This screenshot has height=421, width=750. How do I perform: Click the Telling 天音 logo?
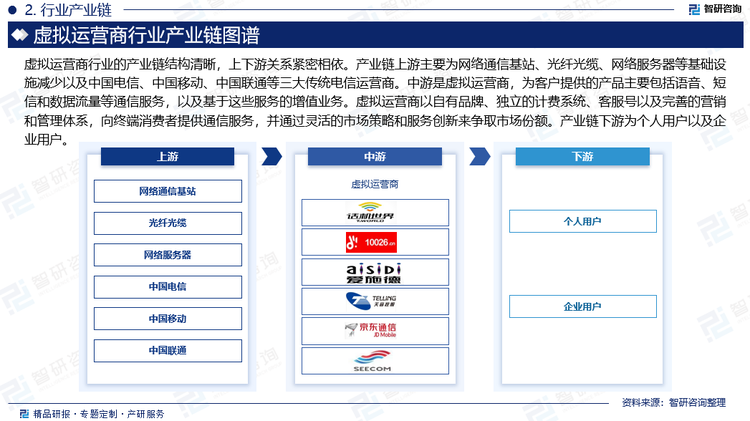[x=371, y=301]
